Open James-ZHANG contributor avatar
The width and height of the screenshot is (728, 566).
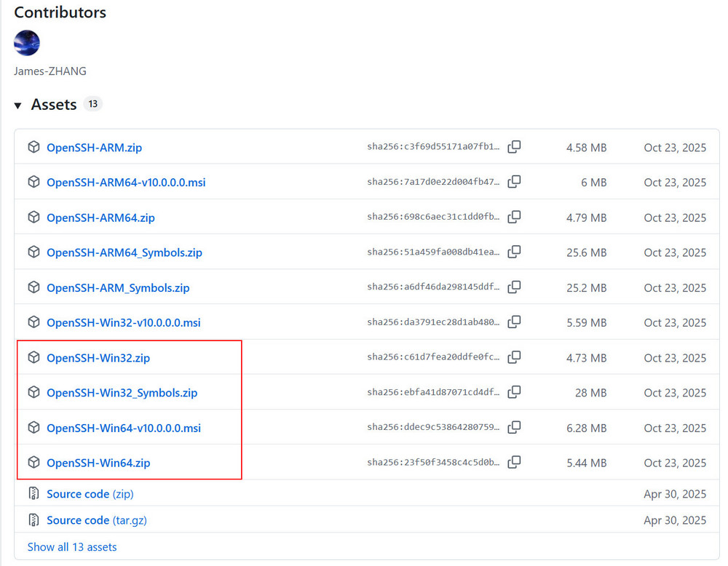27,43
